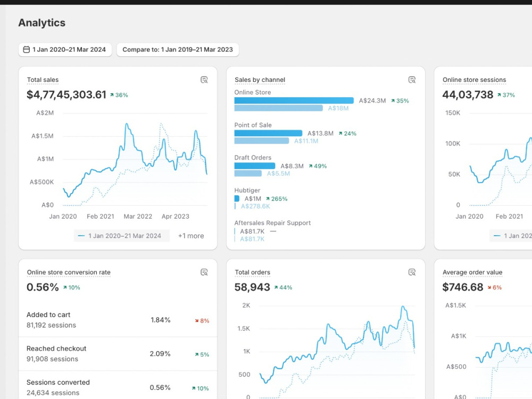Click 91,908 sessions text

[52, 359]
